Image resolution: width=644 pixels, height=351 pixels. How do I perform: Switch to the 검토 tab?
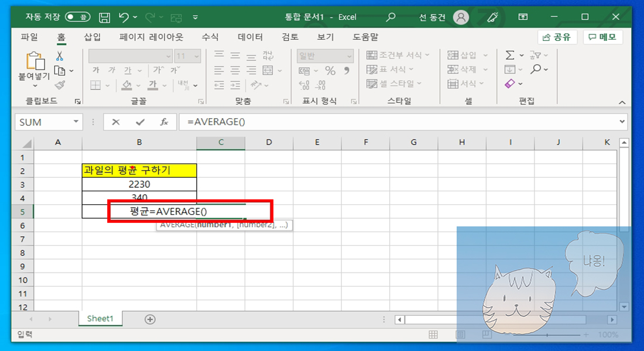pos(290,37)
